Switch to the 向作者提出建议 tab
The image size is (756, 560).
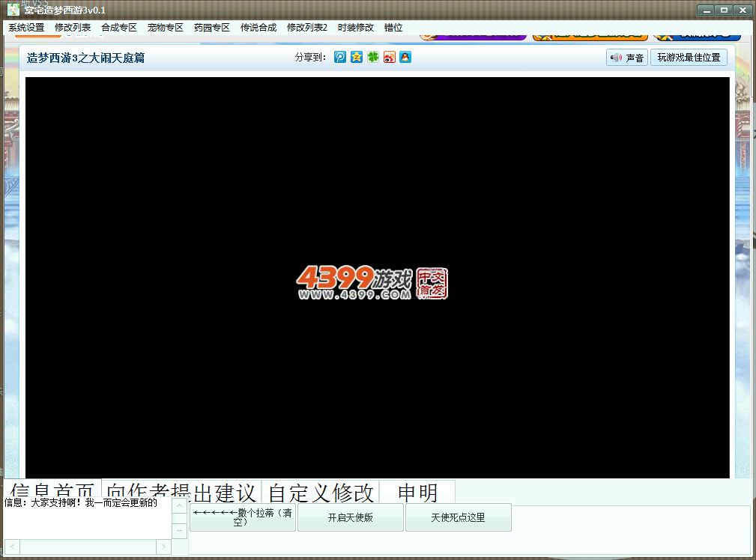181,492
